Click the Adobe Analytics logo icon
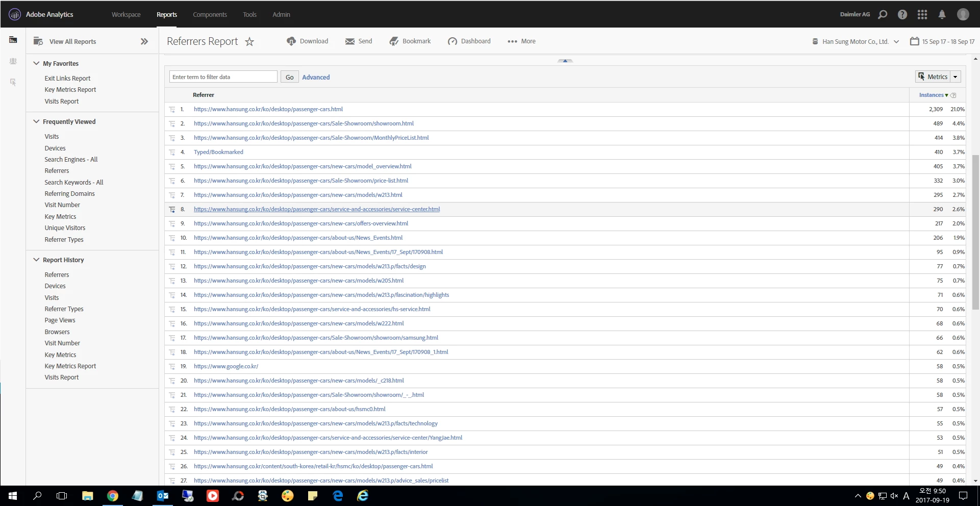 [x=14, y=14]
